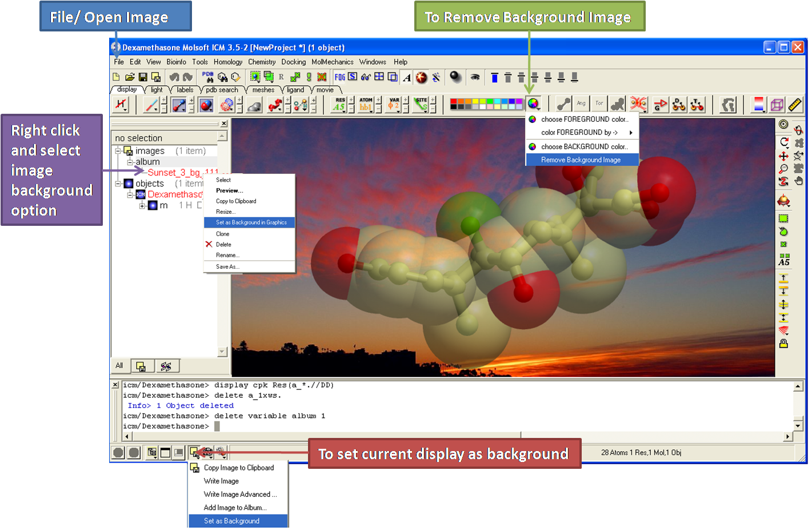Toggle CPK space-filling representation button

pos(206,105)
